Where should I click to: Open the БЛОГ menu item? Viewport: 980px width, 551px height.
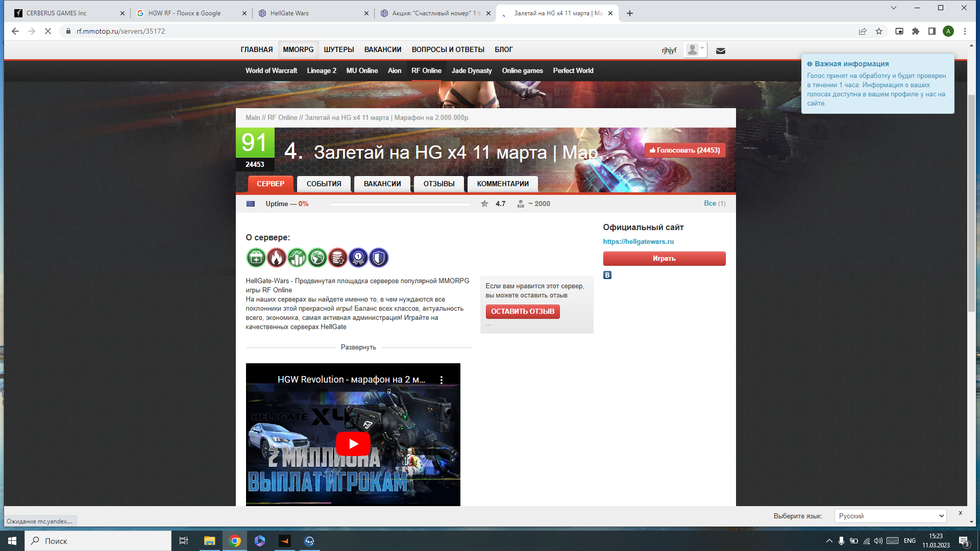coord(504,49)
